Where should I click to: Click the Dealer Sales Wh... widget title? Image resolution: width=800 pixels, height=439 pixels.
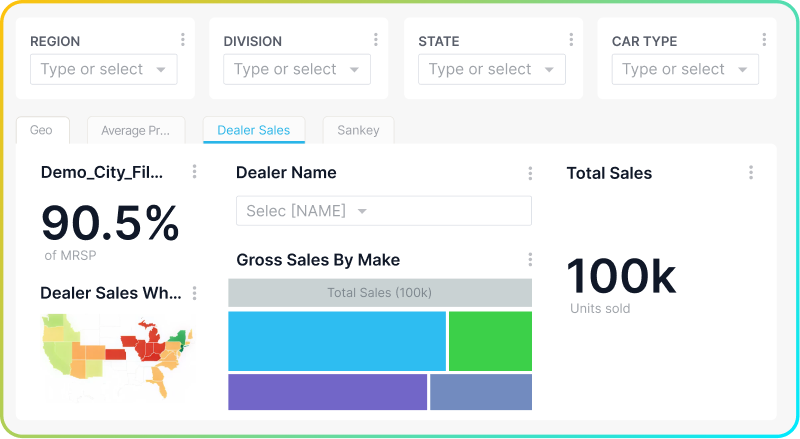click(x=111, y=293)
